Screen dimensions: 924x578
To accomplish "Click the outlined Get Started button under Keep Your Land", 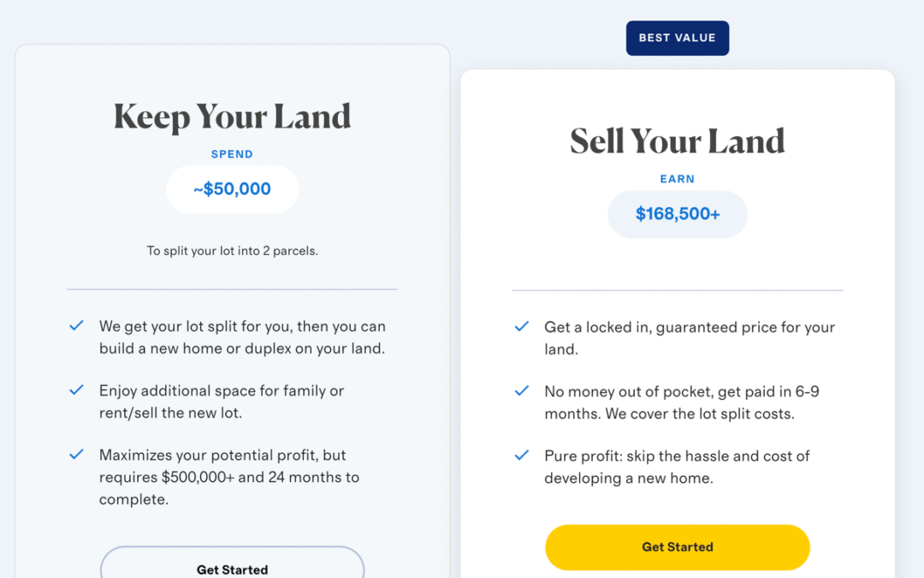I will pyautogui.click(x=232, y=563).
